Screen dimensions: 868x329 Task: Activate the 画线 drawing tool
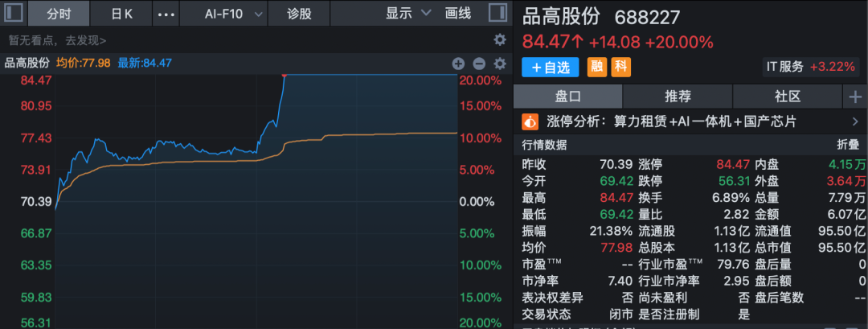pos(458,14)
